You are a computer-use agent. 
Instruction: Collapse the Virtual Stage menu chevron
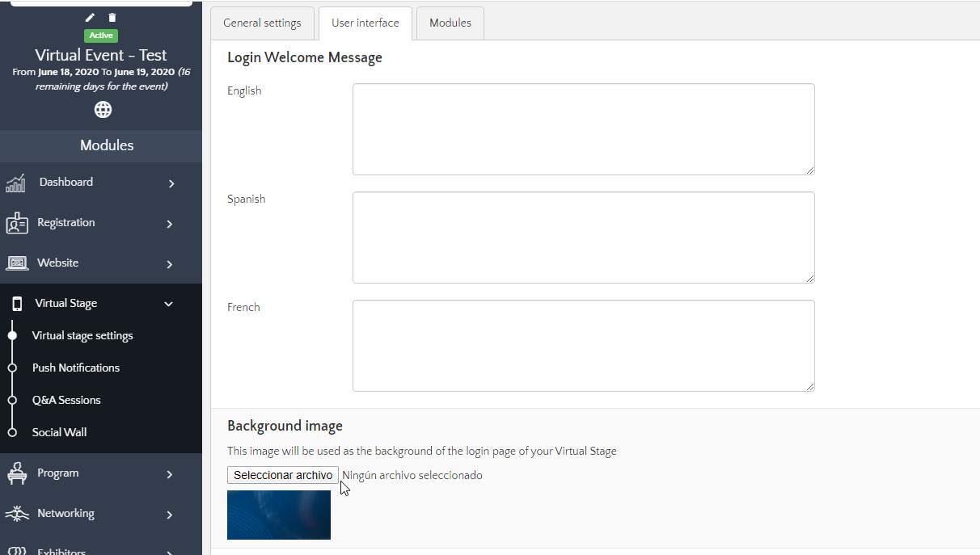169,304
